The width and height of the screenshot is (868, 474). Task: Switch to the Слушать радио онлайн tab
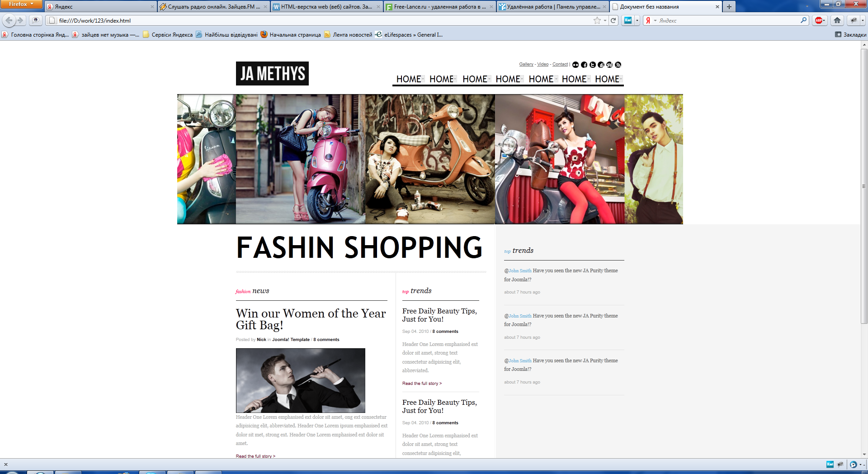(213, 7)
